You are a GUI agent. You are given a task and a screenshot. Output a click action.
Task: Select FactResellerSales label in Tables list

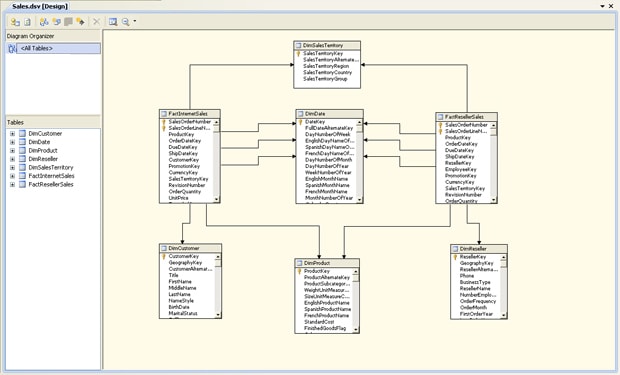point(51,184)
